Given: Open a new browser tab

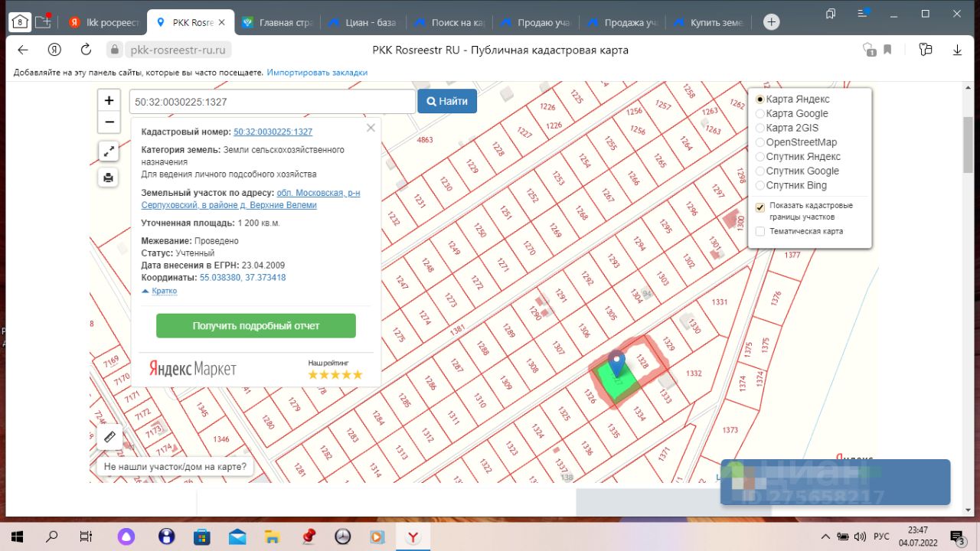Looking at the screenshot, I should 771,22.
